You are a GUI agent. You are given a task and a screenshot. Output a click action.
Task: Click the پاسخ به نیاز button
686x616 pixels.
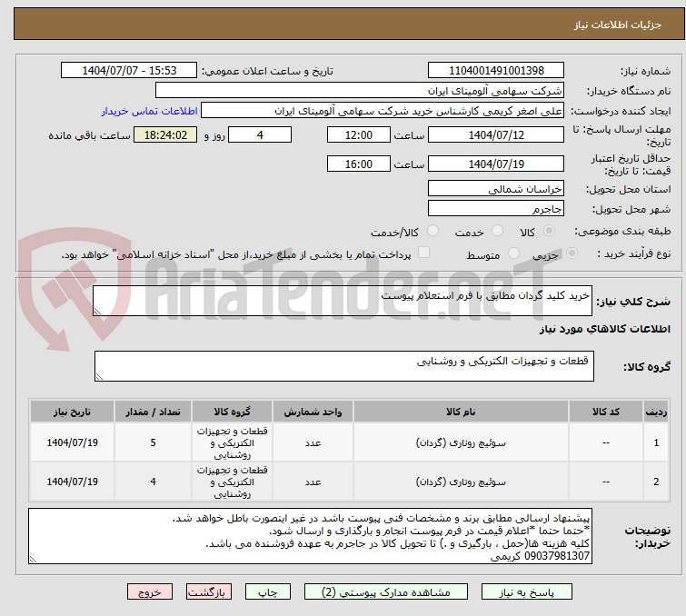(526, 592)
